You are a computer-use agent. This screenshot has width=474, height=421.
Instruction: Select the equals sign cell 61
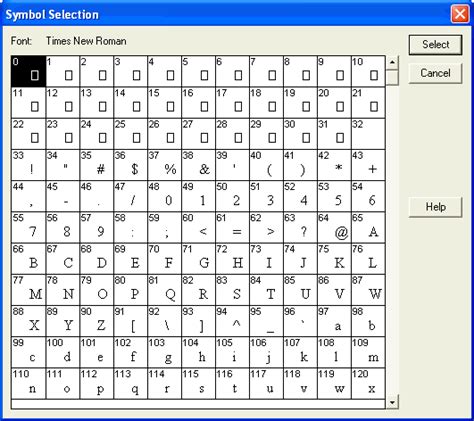coord(232,227)
